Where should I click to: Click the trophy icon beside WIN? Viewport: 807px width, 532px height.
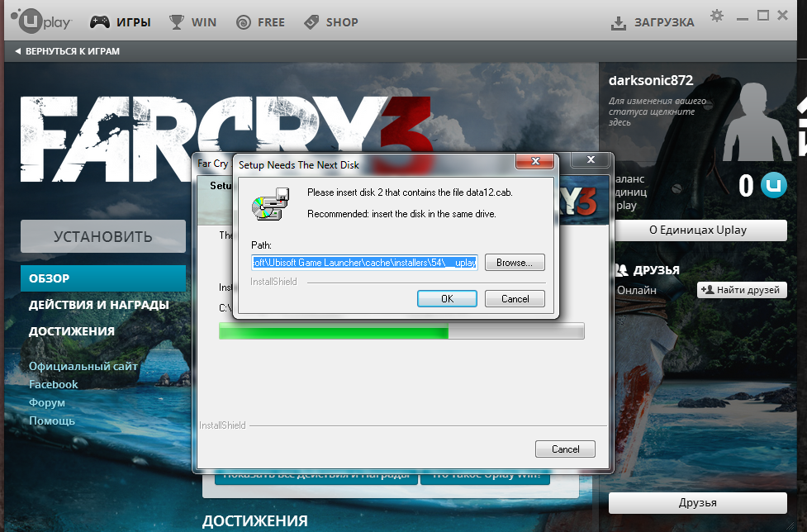pyautogui.click(x=177, y=22)
